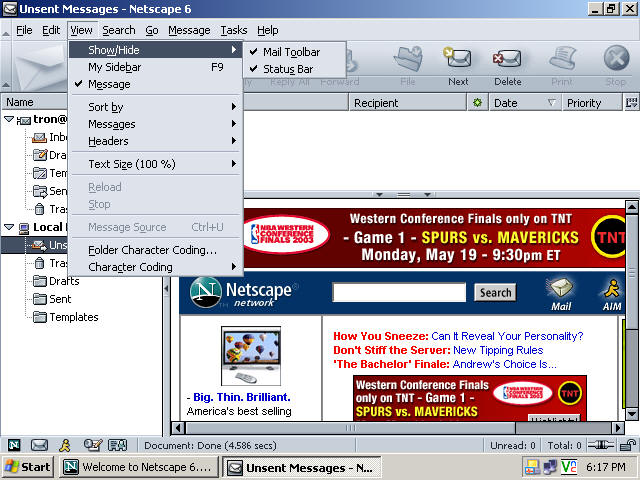This screenshot has height=480, width=640.
Task: Toggle the checked Message pane menu item
Action: [x=156, y=84]
